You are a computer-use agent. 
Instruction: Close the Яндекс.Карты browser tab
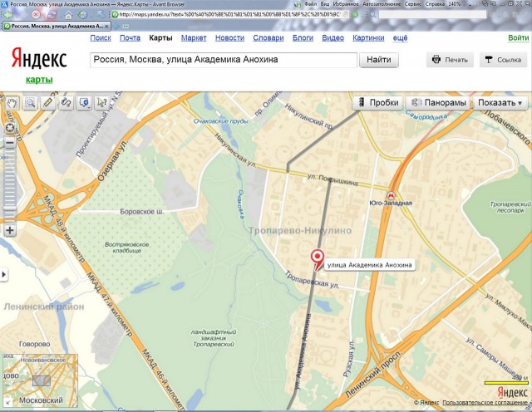pos(106,26)
